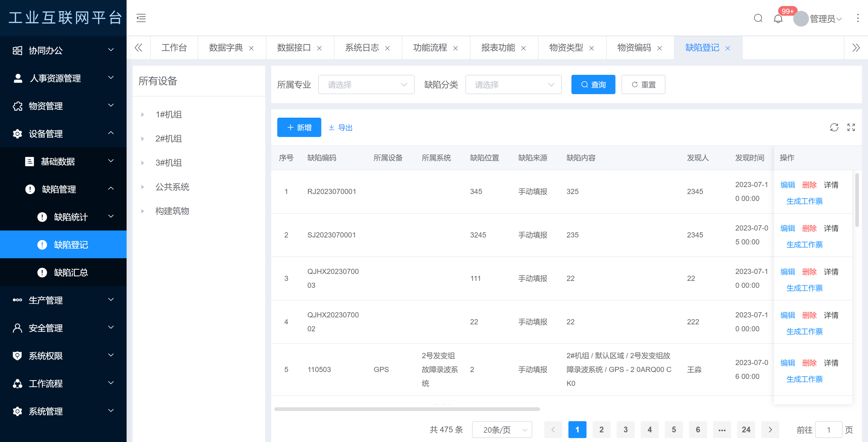
Task: Click the horizontal table scrollbar
Action: [x=407, y=409]
